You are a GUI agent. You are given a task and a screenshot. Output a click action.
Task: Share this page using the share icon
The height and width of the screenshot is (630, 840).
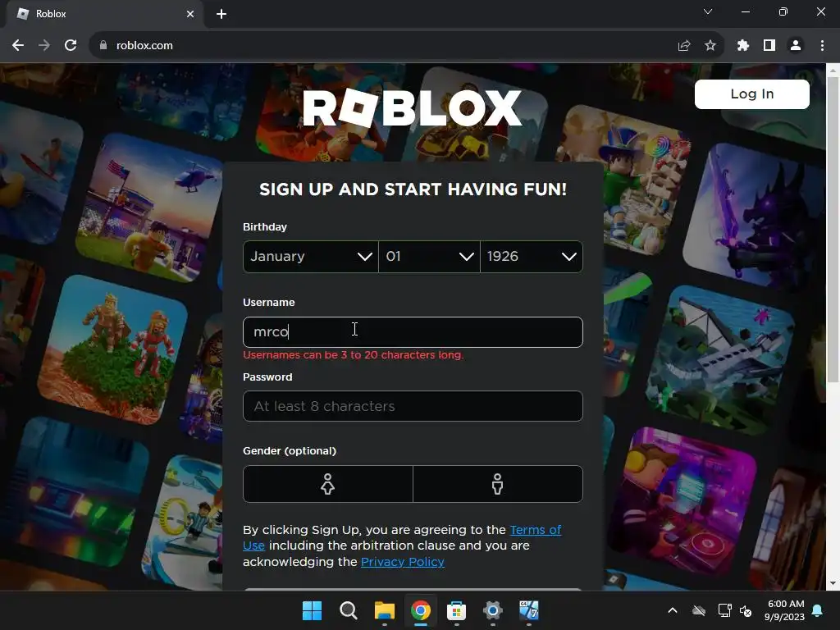(x=684, y=46)
